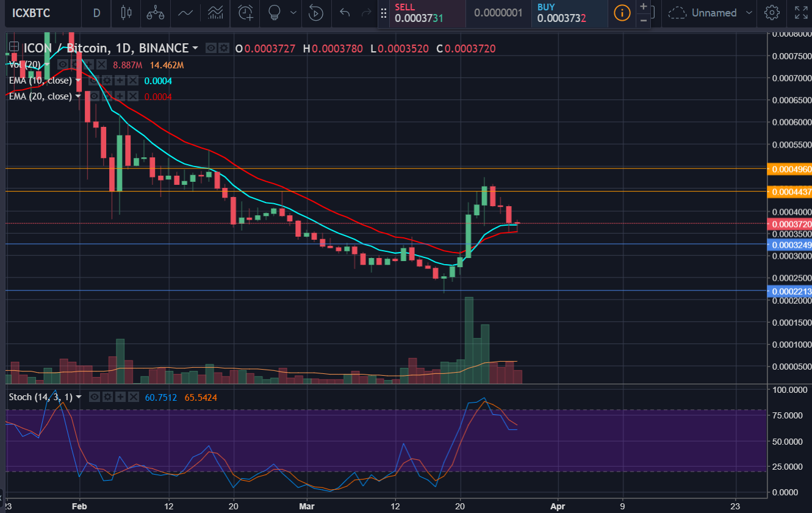Increase order quantity with plus stepper
This screenshot has width=812, height=513.
643,7
